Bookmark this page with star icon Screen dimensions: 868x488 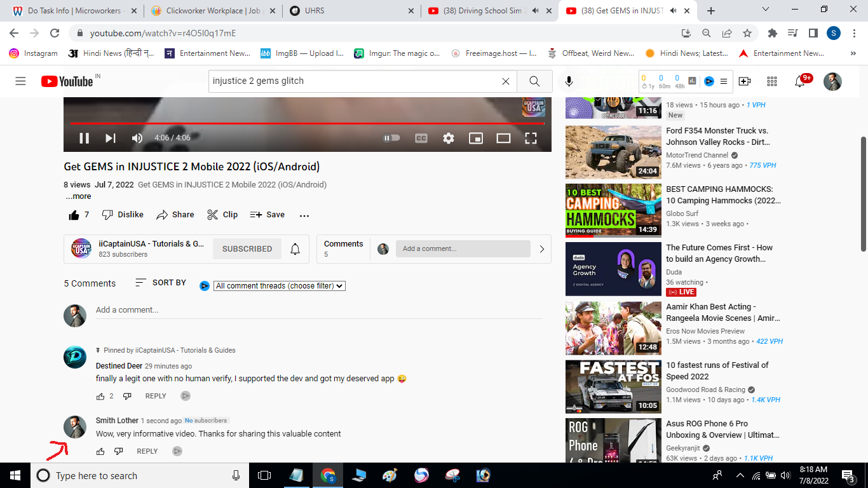tap(747, 33)
